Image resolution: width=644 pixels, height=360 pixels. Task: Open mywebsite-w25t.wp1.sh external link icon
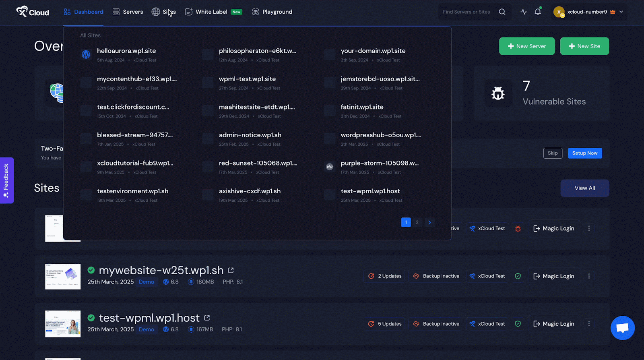231,270
